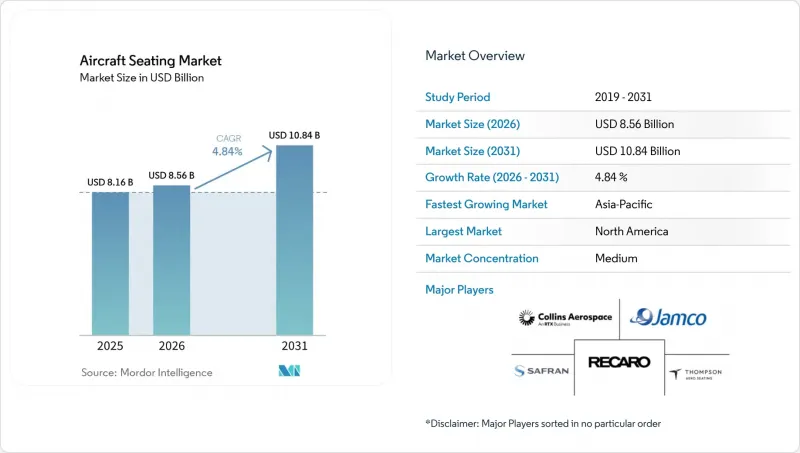Click the '2019 - 2031' value

point(623,97)
